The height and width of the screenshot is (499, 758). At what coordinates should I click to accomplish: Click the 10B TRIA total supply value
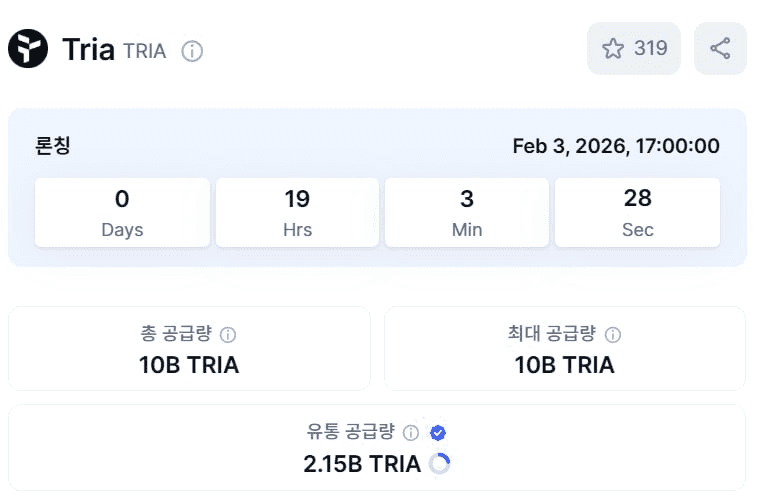pos(189,365)
